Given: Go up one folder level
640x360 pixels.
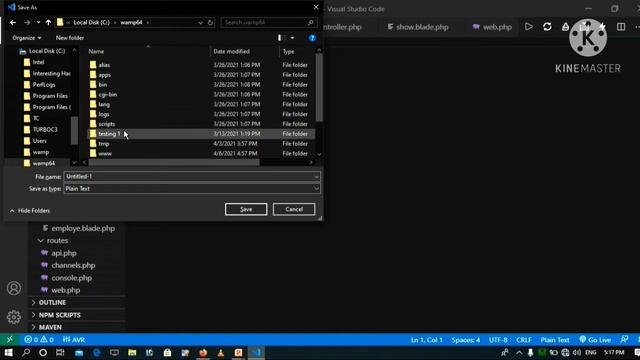Looking at the screenshot, I should point(48,22).
